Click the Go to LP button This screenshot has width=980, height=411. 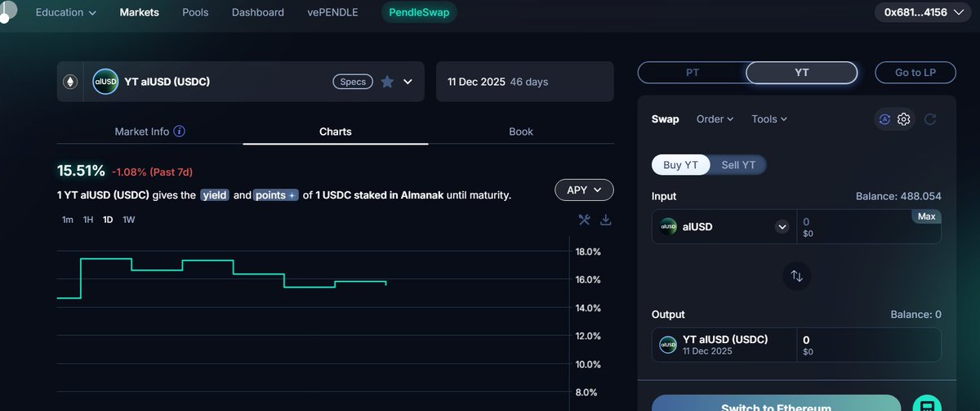coord(915,73)
